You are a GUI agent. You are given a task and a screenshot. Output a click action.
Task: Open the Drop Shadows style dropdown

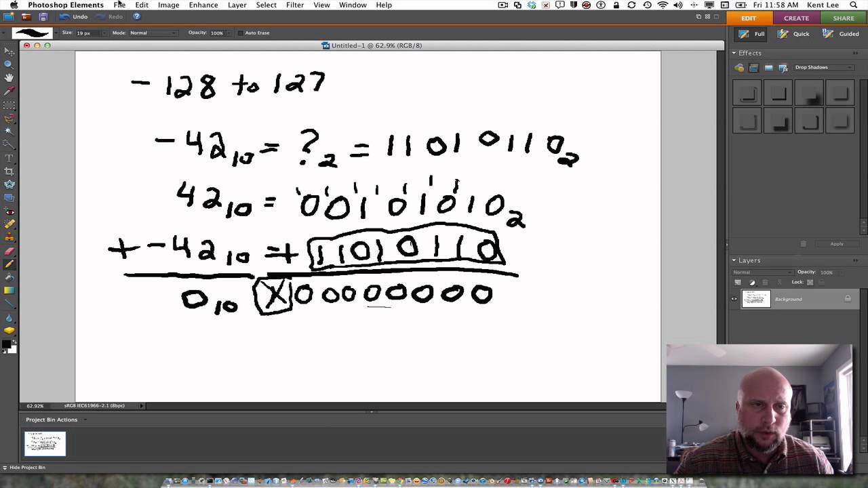(823, 68)
